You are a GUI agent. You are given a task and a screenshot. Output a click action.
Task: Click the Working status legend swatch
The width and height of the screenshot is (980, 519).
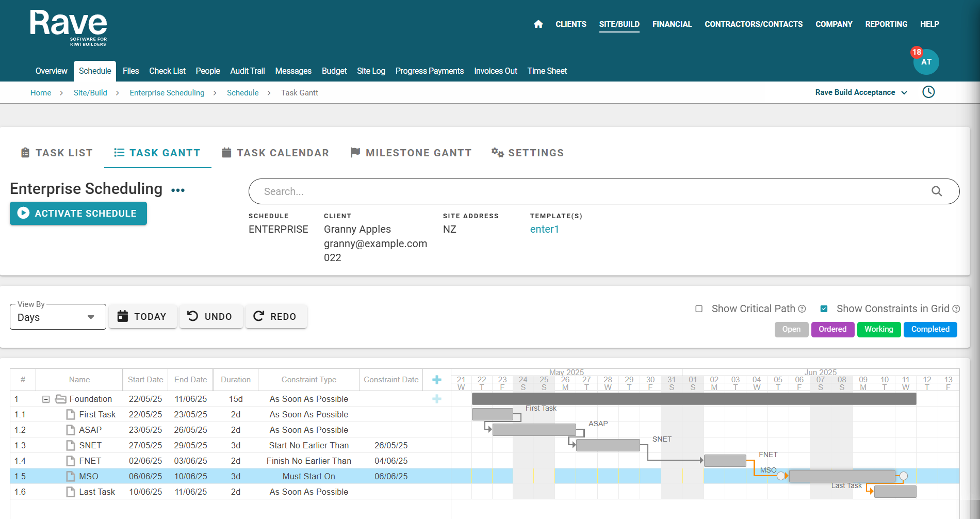[x=879, y=329]
